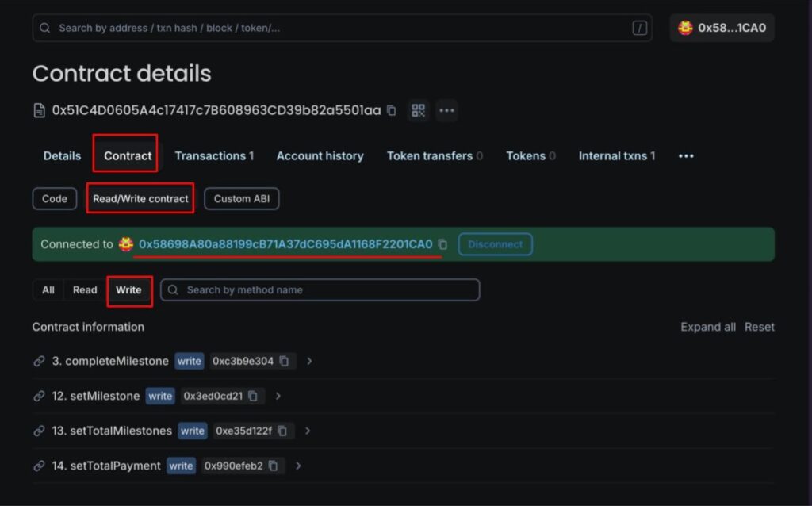Copy setMilestone method ID 0x3ed0cd21
The height and width of the screenshot is (506, 812).
[253, 396]
